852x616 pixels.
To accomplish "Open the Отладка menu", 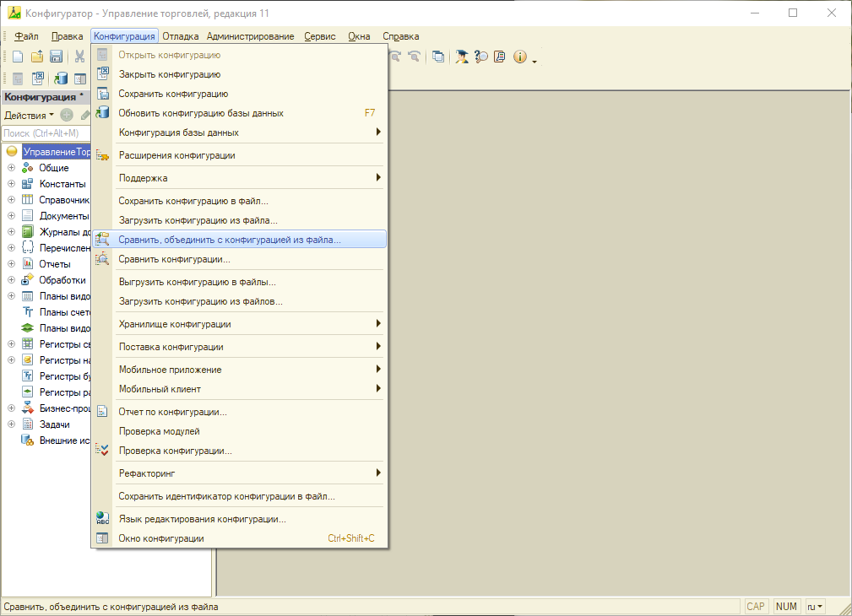I will [x=180, y=36].
